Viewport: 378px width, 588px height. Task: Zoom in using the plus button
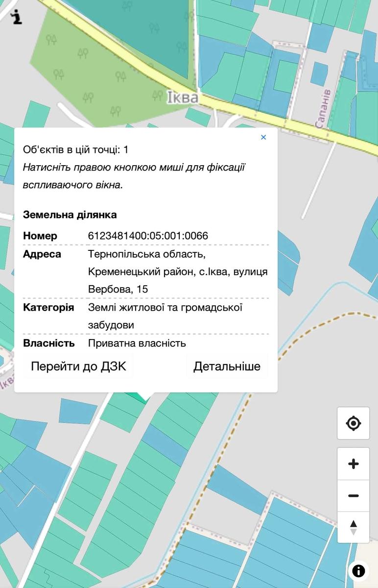click(x=353, y=464)
